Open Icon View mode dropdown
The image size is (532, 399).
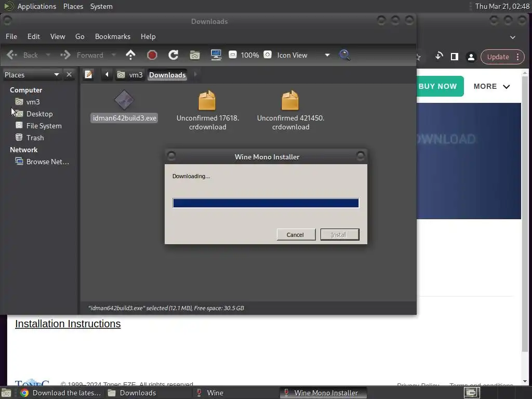(x=303, y=55)
